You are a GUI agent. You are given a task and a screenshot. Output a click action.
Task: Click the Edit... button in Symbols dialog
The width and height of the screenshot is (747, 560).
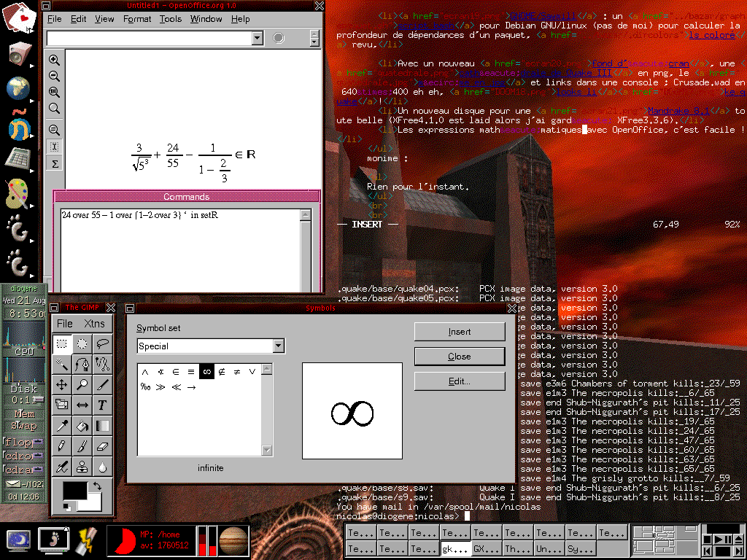tap(460, 381)
